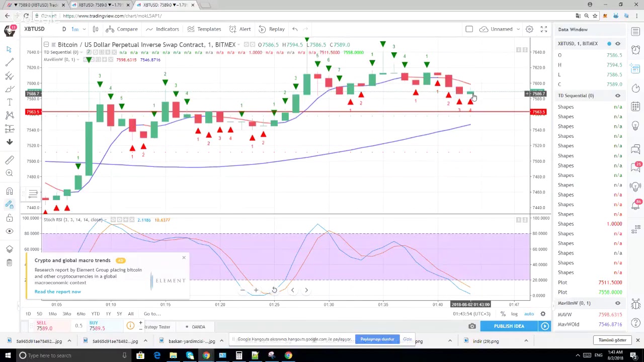Open the measure ruler tool
Viewport: 644px width, 362px height.
9,160
